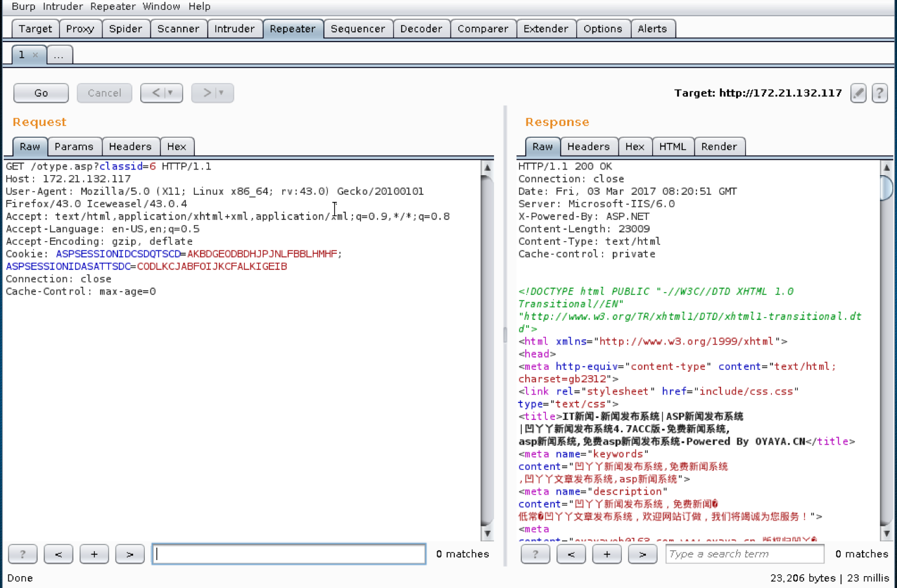
Task: Focus the response search term field
Action: [x=744, y=554]
